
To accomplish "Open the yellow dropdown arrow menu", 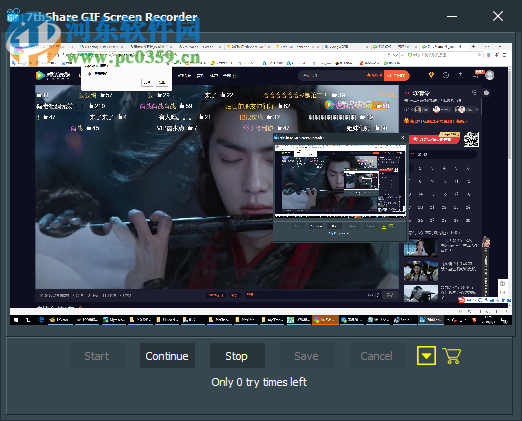I will pos(426,355).
